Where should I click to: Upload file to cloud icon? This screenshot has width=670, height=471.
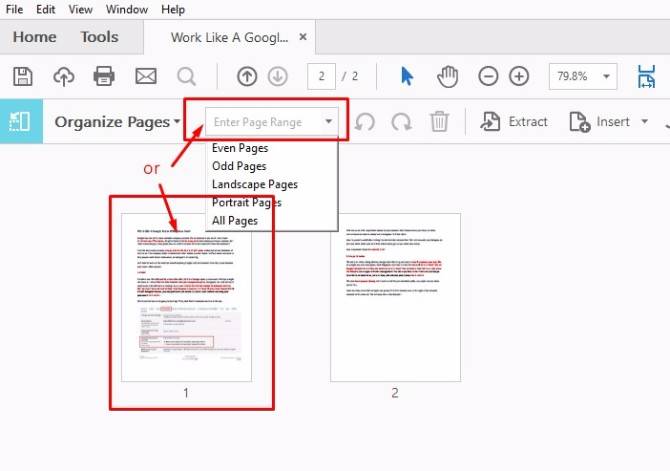64,77
